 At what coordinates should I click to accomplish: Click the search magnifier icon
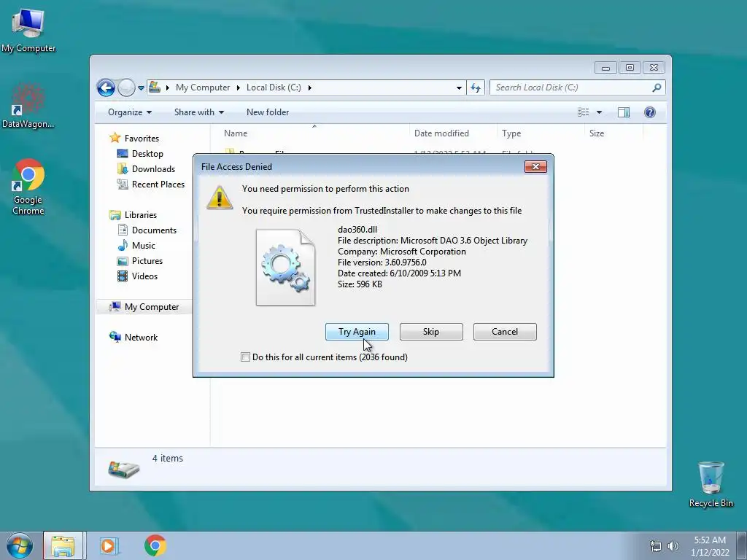tap(657, 87)
